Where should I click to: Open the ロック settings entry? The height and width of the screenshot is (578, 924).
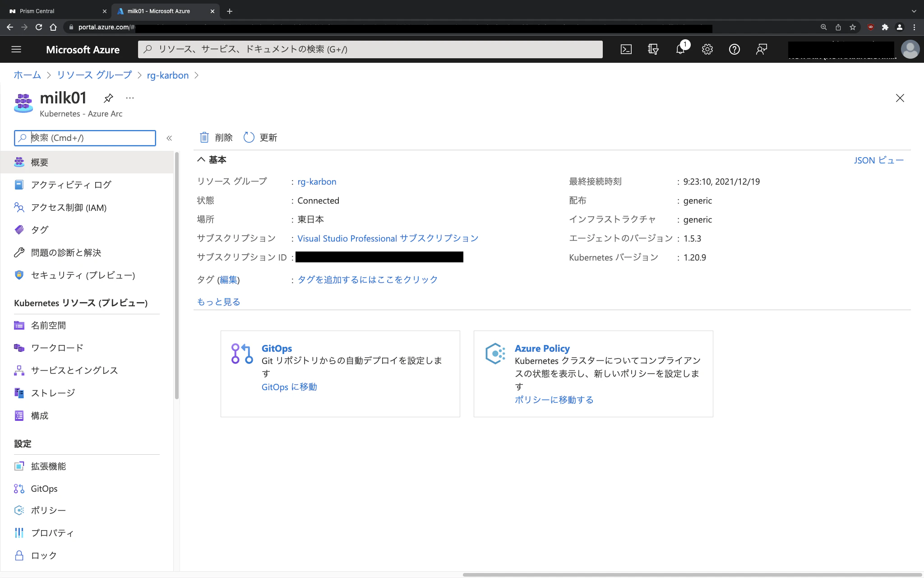pos(43,555)
